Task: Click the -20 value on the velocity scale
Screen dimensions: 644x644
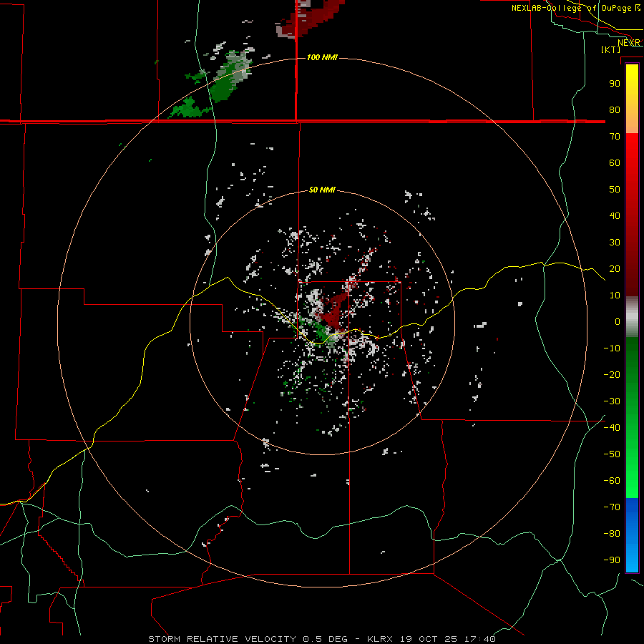Action: (612, 374)
